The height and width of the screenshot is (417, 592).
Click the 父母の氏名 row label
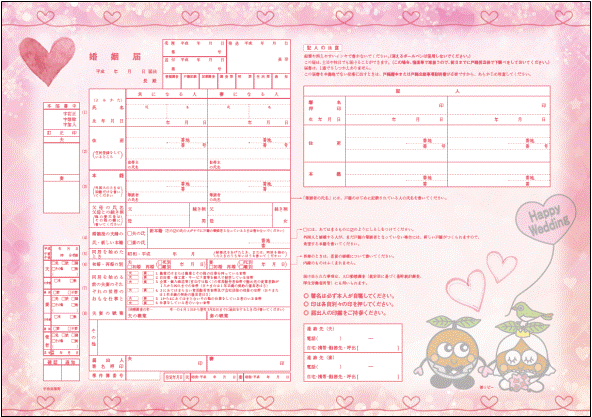point(108,215)
